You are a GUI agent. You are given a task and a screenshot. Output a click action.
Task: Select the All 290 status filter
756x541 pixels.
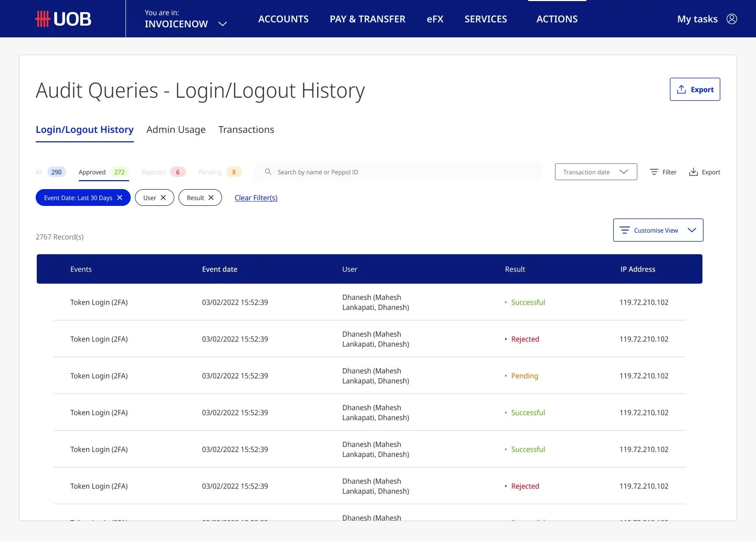50,172
